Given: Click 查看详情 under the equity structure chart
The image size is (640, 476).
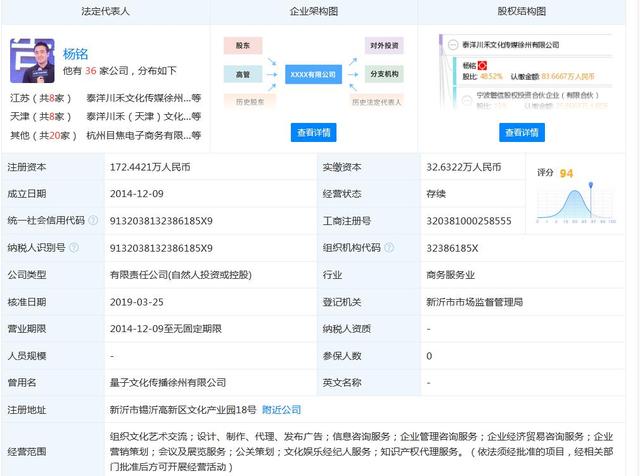Looking at the screenshot, I should point(522,132).
